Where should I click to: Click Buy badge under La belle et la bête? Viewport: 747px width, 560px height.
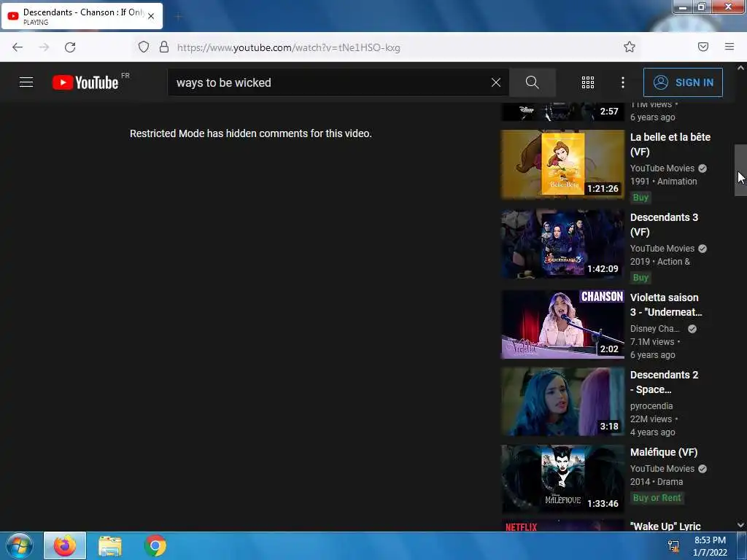[x=640, y=197]
